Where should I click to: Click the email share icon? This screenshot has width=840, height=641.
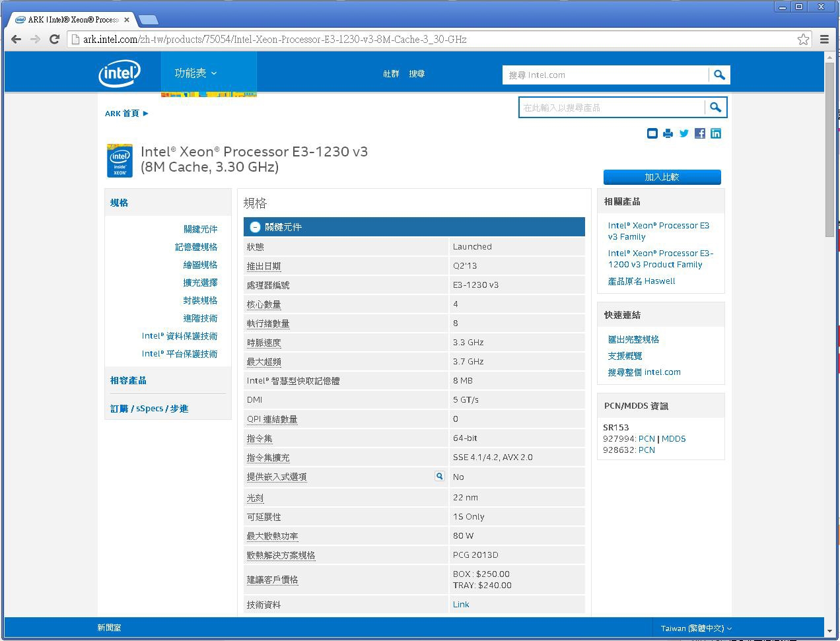(x=652, y=133)
